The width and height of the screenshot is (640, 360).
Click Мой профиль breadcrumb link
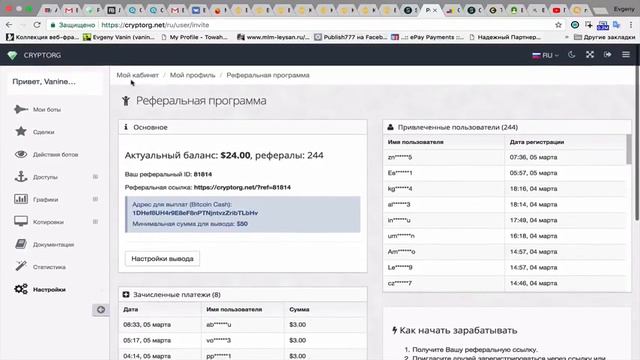point(192,75)
